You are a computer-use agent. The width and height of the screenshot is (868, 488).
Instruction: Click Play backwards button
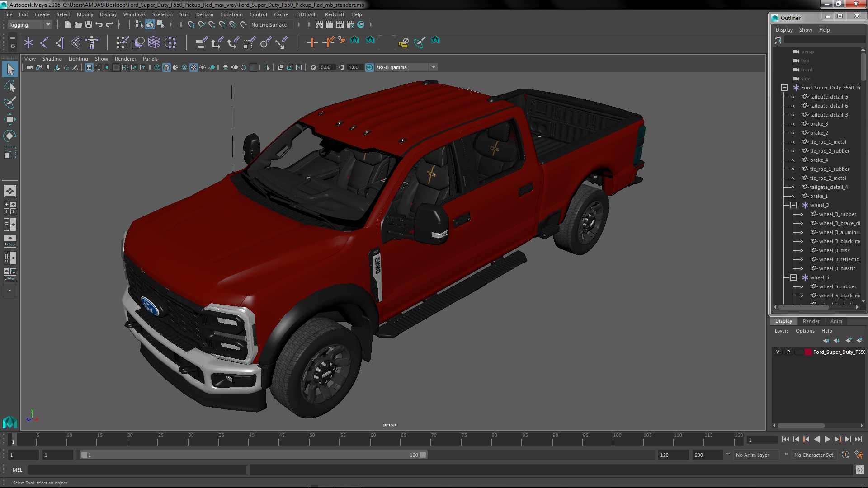point(816,439)
